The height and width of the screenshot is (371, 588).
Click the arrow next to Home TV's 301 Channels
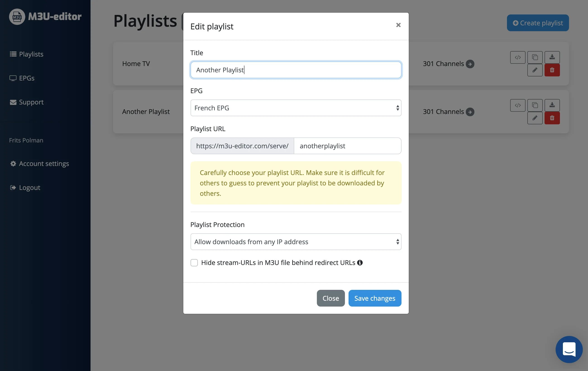tap(470, 64)
